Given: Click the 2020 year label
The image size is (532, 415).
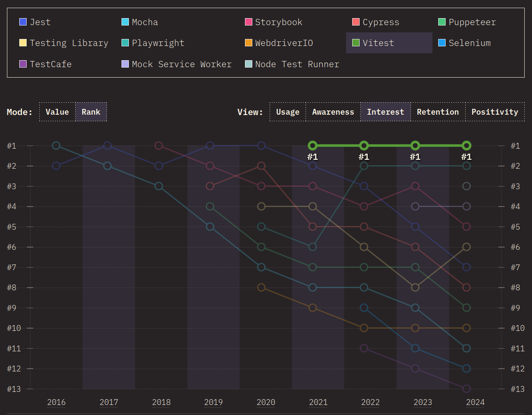Looking at the screenshot, I should [266, 402].
